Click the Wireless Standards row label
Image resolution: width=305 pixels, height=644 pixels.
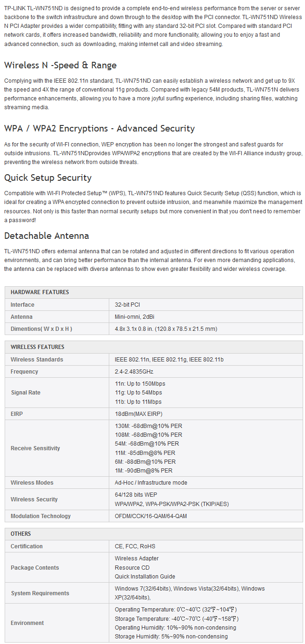coord(37,360)
